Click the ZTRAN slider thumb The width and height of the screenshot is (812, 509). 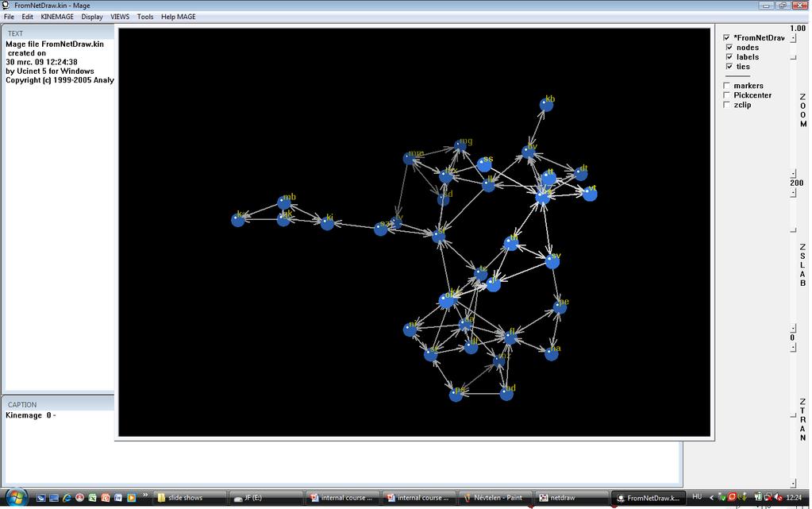tap(794, 415)
